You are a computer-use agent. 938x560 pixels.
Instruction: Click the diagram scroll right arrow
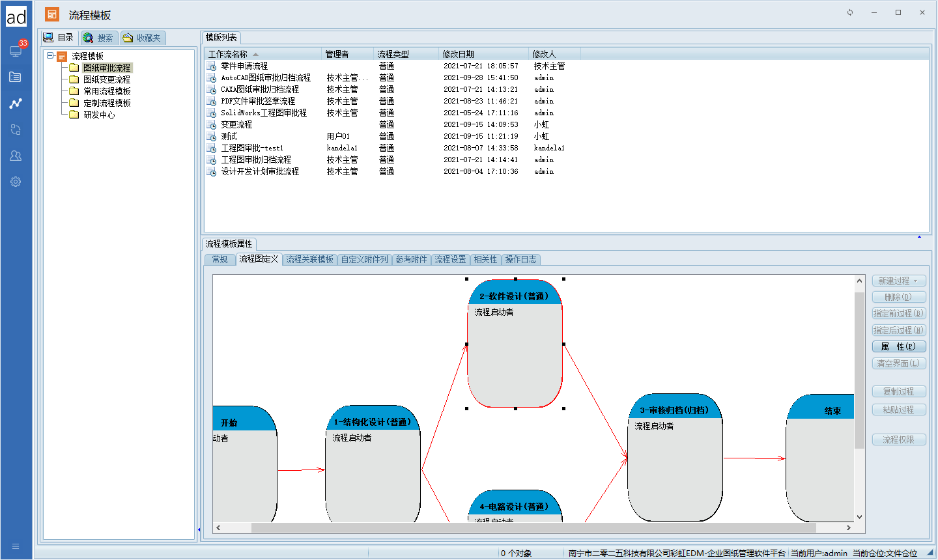coord(849,527)
